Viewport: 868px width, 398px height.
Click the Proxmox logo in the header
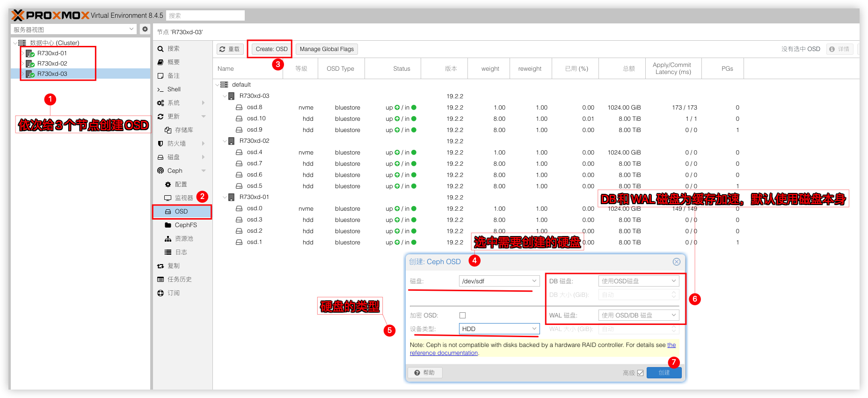coord(50,15)
